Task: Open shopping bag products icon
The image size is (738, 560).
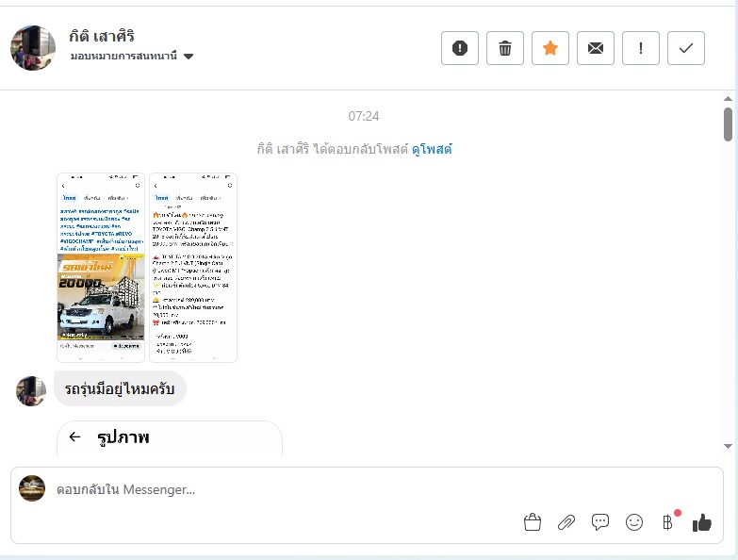Action: tap(533, 522)
